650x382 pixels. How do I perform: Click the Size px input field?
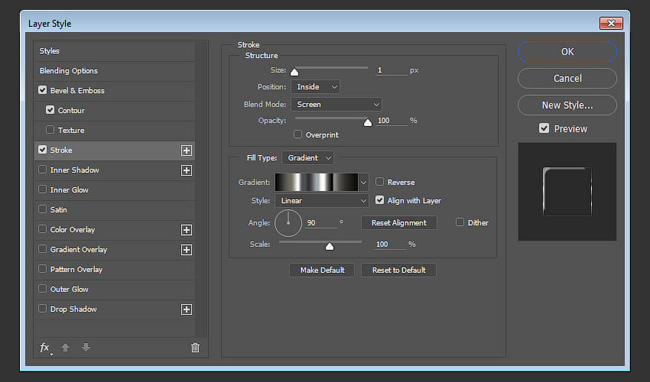point(391,70)
